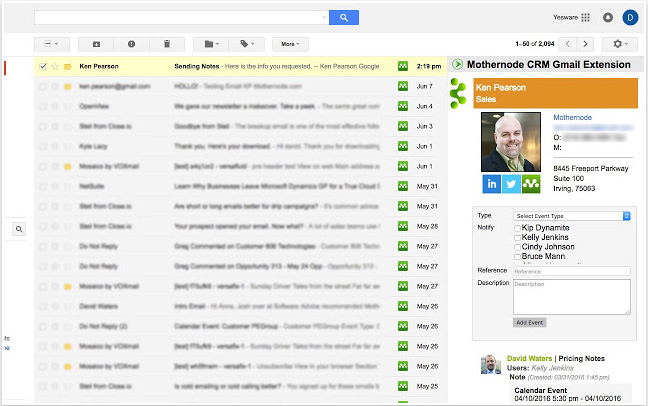
Task: Click Ken Pearson's profile photo
Action: pyautogui.click(x=511, y=142)
